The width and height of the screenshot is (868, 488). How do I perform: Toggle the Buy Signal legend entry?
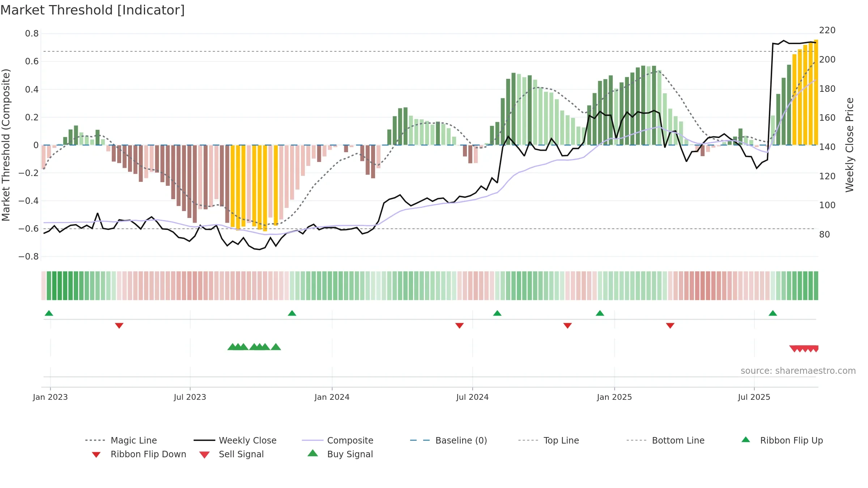(340, 454)
